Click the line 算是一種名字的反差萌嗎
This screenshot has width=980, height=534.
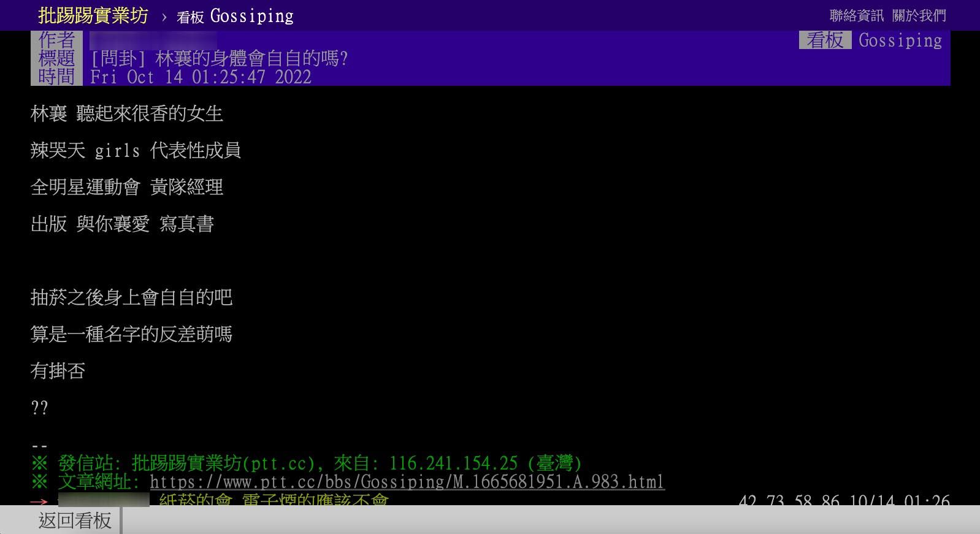[131, 334]
